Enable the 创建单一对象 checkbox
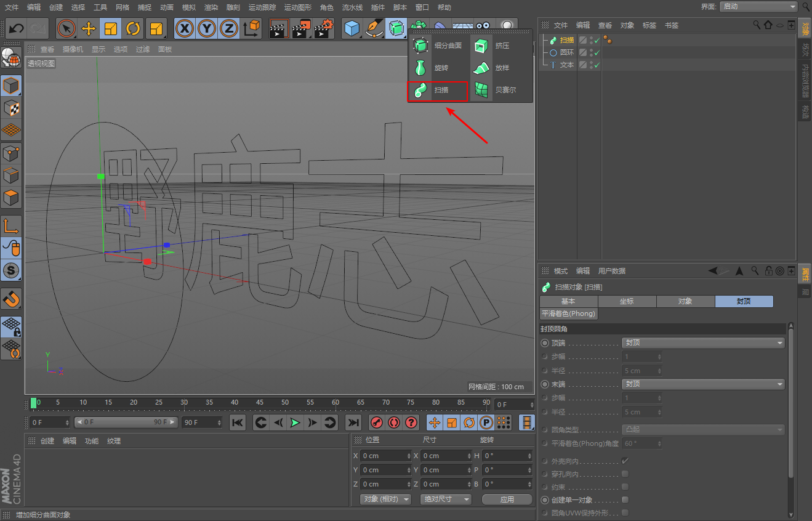The width and height of the screenshot is (812, 521). click(x=625, y=500)
